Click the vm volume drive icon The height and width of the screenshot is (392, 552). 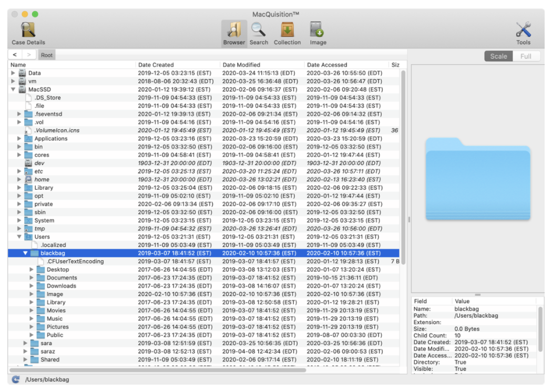(x=22, y=81)
